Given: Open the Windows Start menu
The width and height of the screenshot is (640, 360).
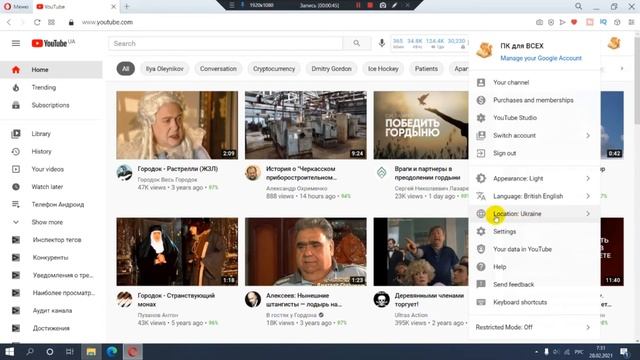Looking at the screenshot, I should point(10,352).
